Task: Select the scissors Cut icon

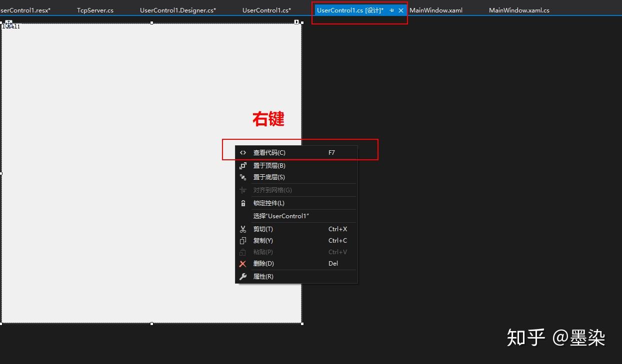Action: [x=243, y=229]
